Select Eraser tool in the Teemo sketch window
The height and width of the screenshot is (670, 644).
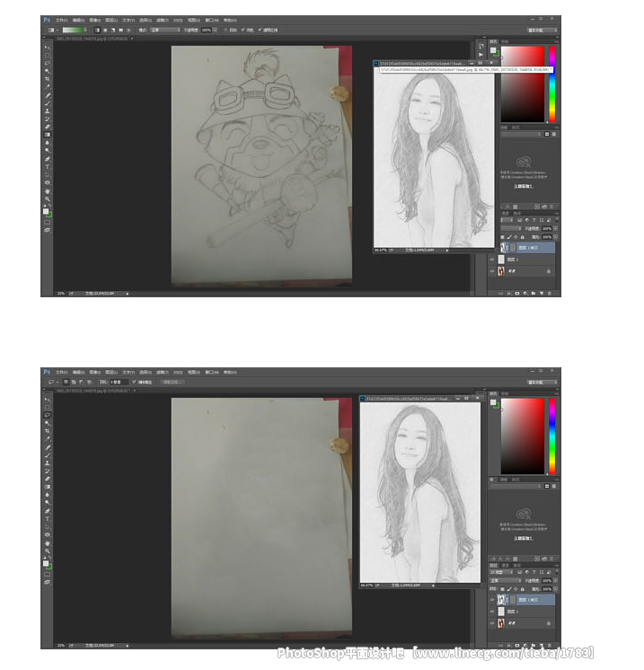point(47,127)
